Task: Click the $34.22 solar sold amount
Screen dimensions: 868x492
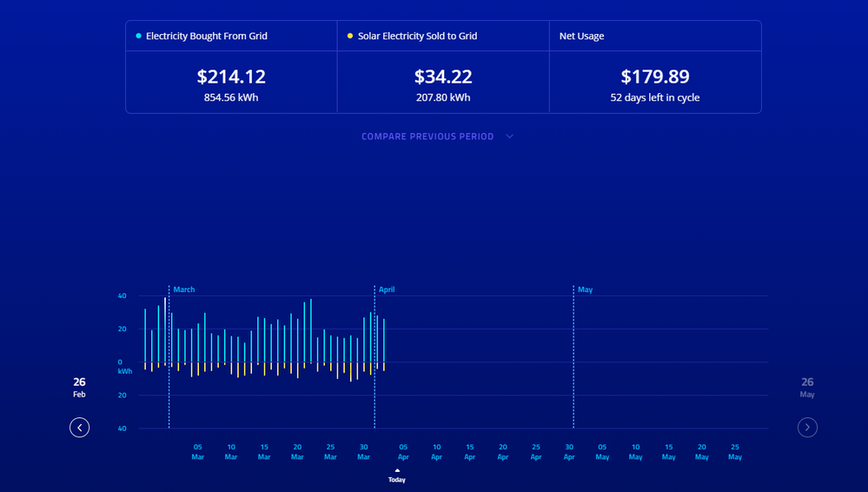Action: (443, 76)
